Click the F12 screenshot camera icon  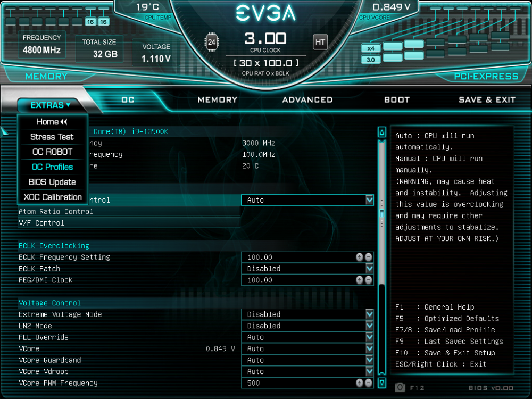pos(400,387)
